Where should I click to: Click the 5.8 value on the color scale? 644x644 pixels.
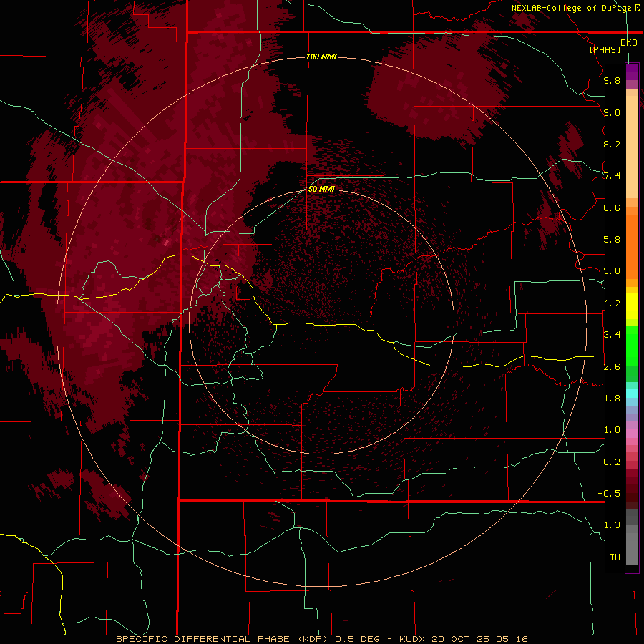click(612, 240)
